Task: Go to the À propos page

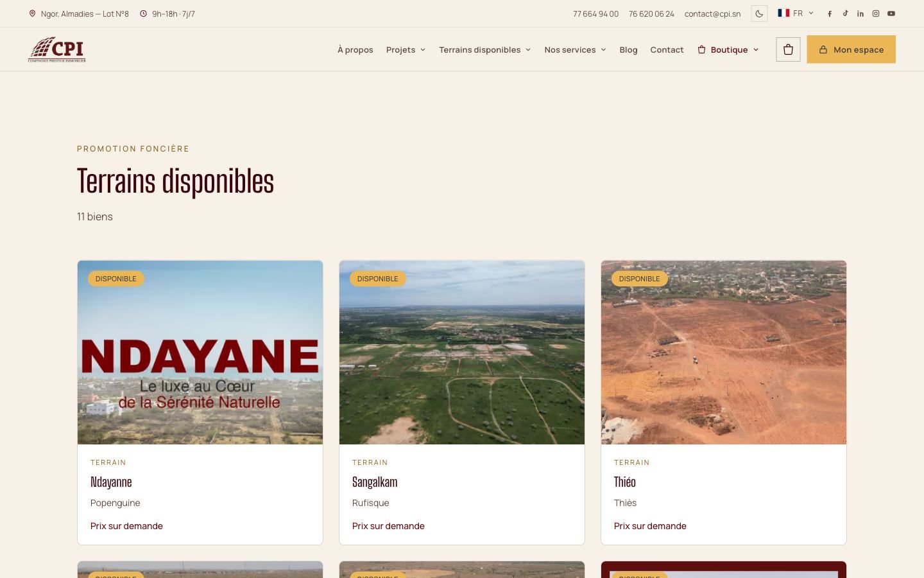Action: [355, 49]
